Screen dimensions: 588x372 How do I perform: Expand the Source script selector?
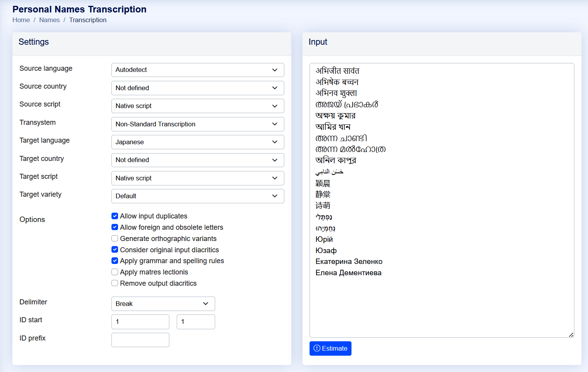tap(198, 106)
